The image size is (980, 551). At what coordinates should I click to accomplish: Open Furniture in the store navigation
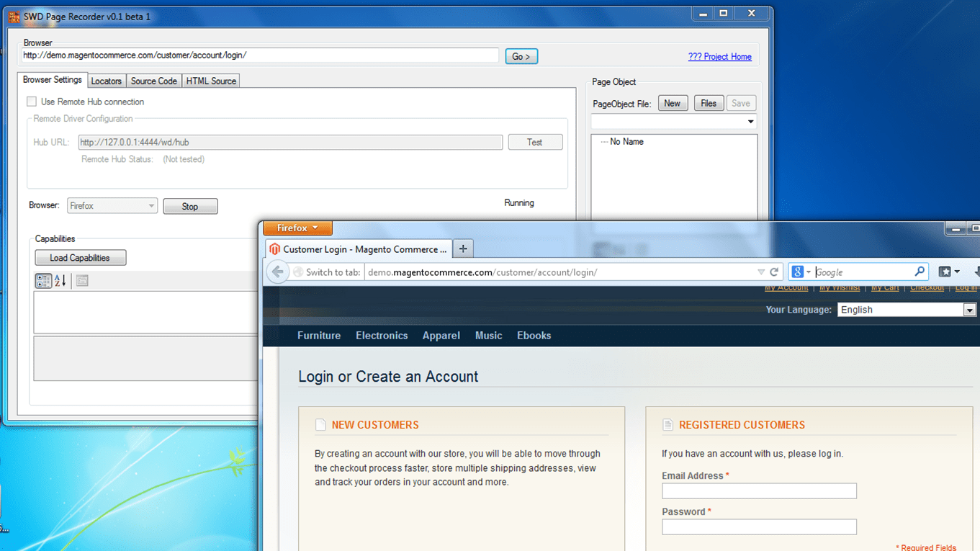click(x=319, y=336)
